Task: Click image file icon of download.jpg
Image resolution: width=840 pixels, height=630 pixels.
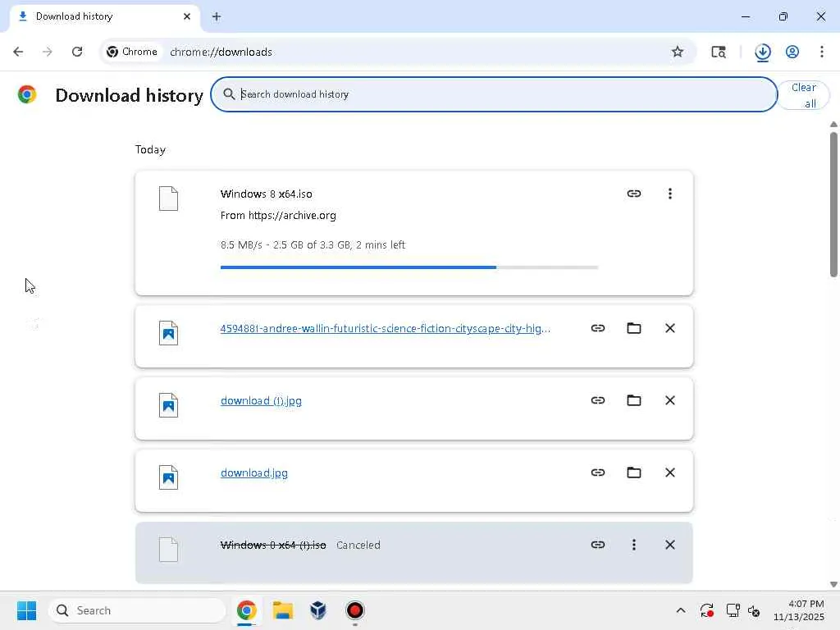Action: click(x=168, y=477)
